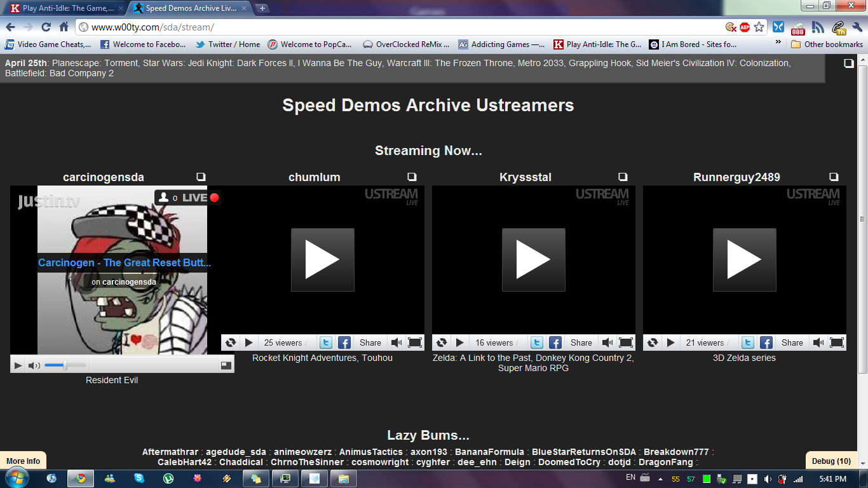868x488 pixels.
Task: Expand the More Info panel
Action: [24, 461]
